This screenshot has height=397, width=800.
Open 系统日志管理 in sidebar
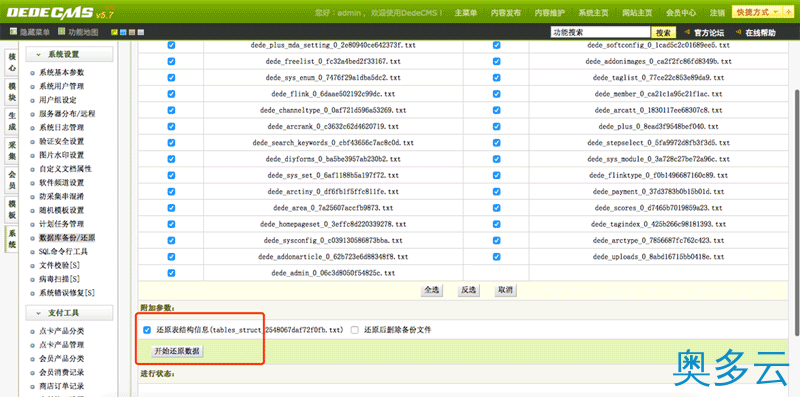61,128
